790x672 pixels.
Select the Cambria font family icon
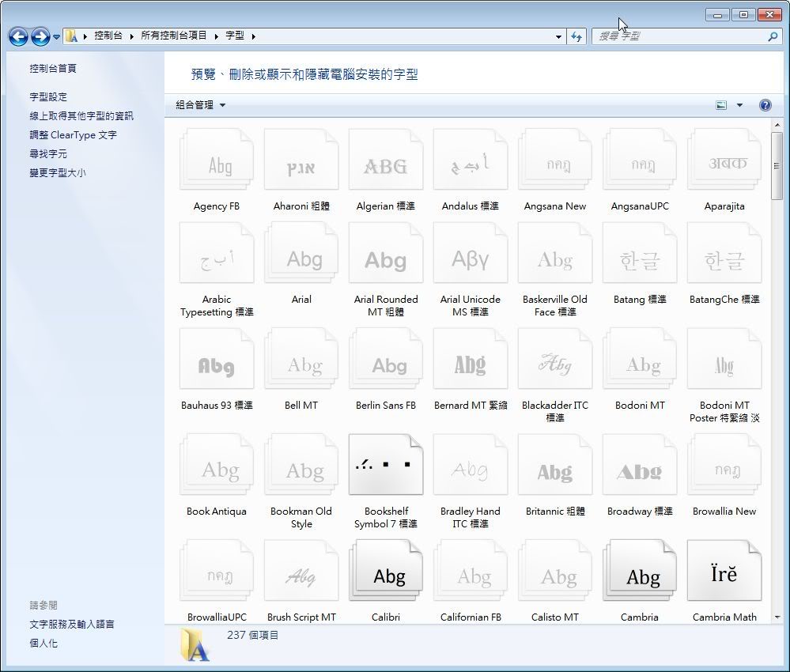(640, 570)
